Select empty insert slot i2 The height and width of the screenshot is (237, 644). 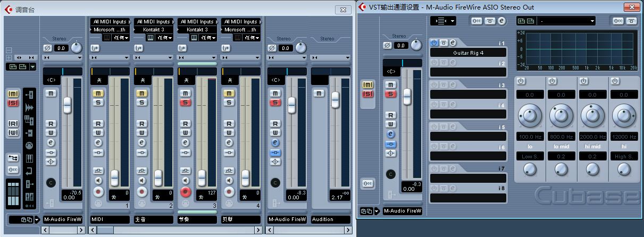click(467, 72)
